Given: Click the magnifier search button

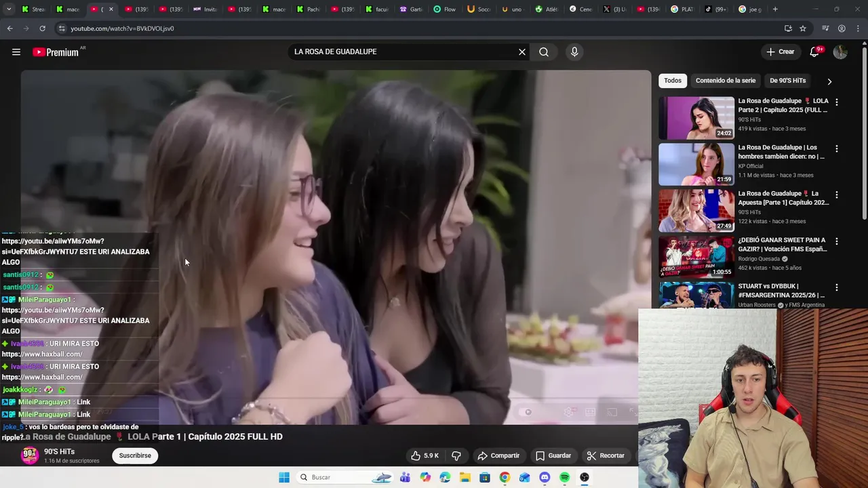Looking at the screenshot, I should click(544, 52).
